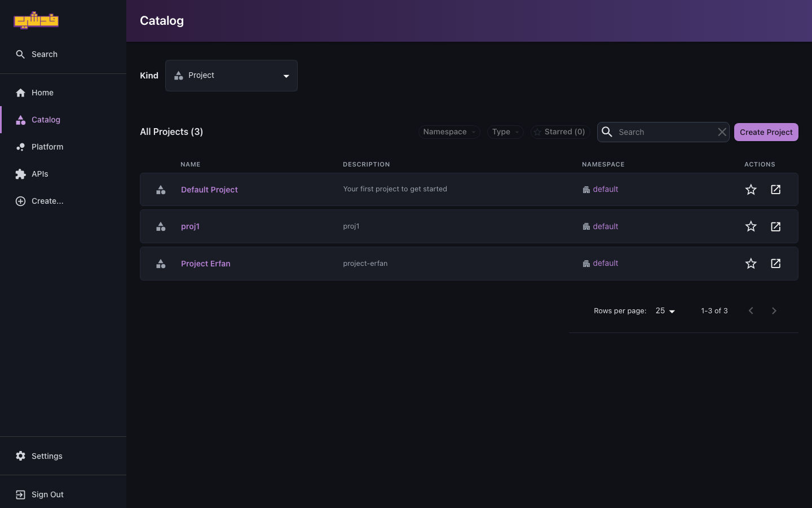Click the 'All Projects (3)' heading
The width and height of the screenshot is (812, 508).
coord(171,132)
